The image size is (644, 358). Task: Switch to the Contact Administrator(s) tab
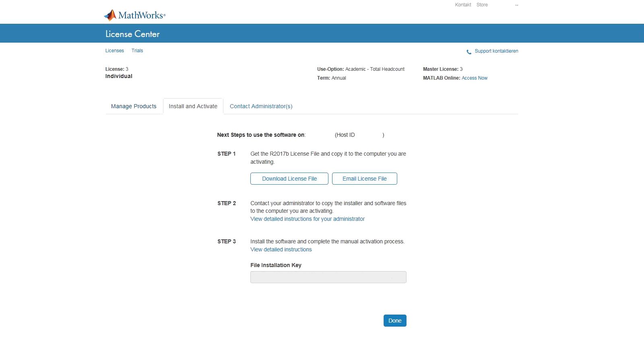(x=261, y=106)
